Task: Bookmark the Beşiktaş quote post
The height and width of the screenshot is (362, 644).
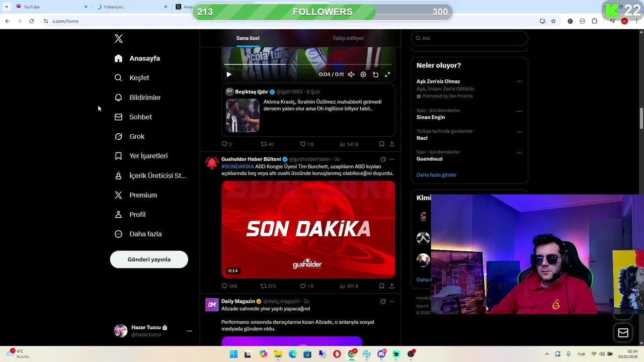Action: [x=382, y=144]
